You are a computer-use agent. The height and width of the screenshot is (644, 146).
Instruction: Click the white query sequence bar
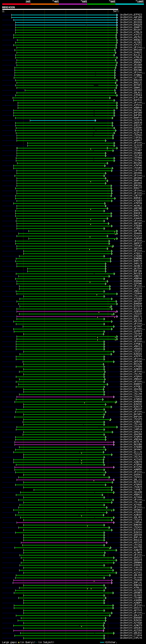(x=60, y=9)
